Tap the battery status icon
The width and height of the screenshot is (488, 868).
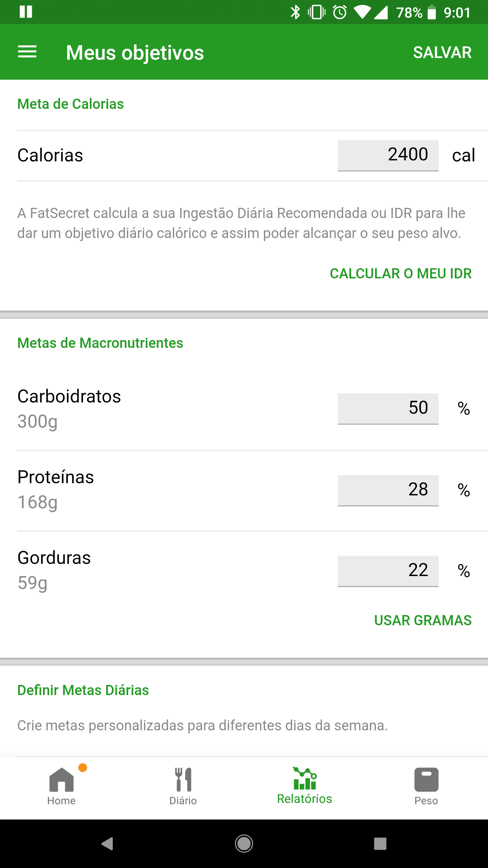click(431, 13)
